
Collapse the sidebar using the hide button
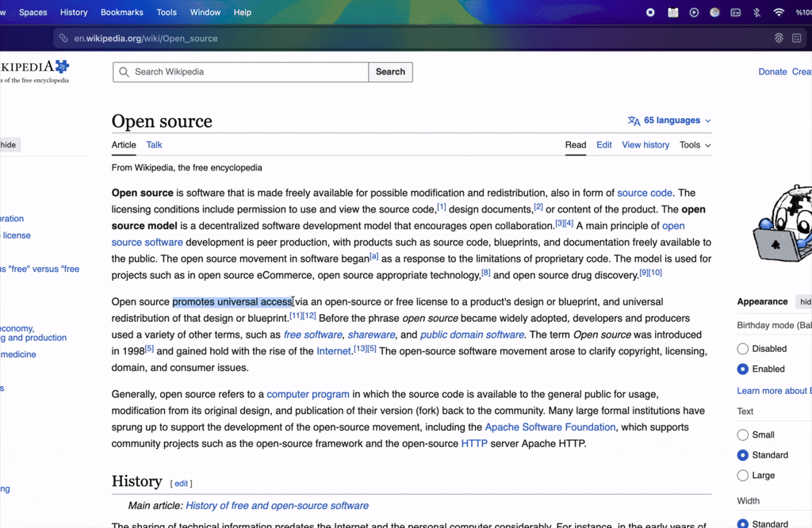[x=8, y=145]
